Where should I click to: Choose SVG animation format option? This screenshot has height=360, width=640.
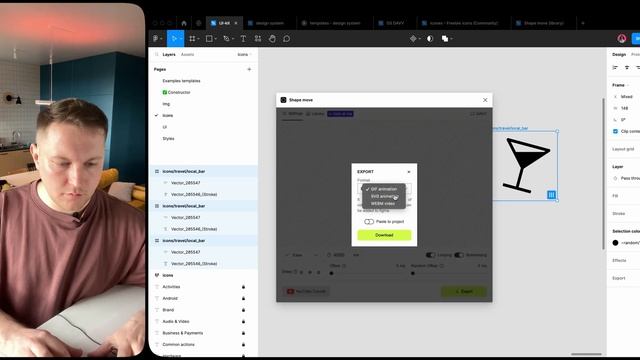point(383,196)
